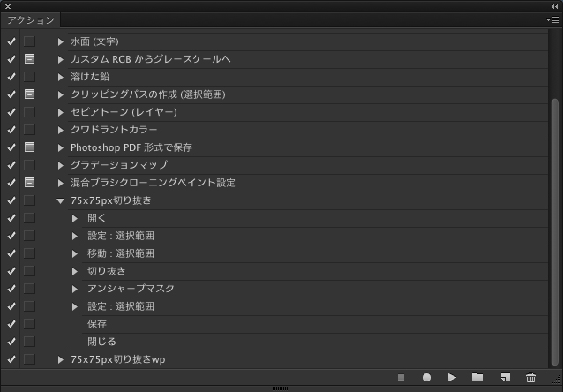Select the グラデーションマップ action
This screenshot has width=563, height=392.
[118, 165]
